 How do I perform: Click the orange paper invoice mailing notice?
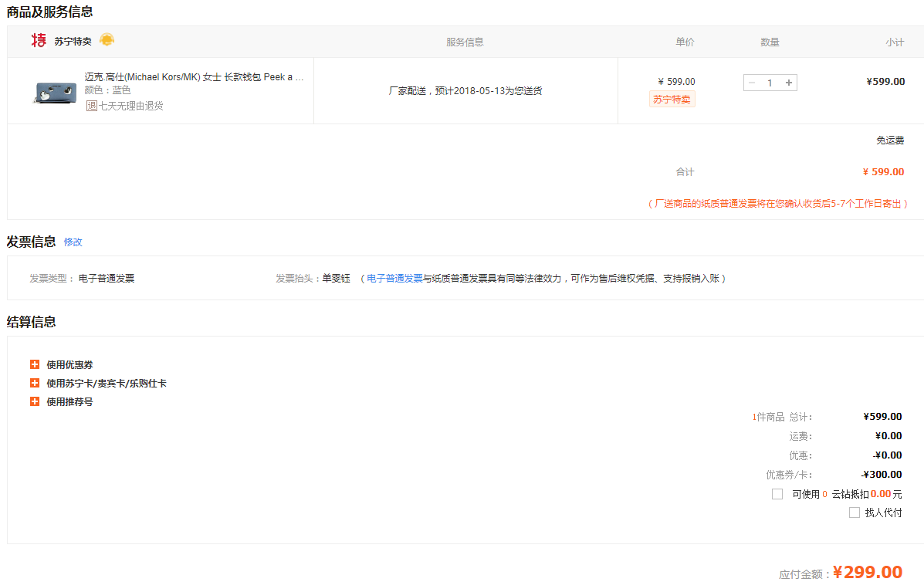[x=778, y=203]
